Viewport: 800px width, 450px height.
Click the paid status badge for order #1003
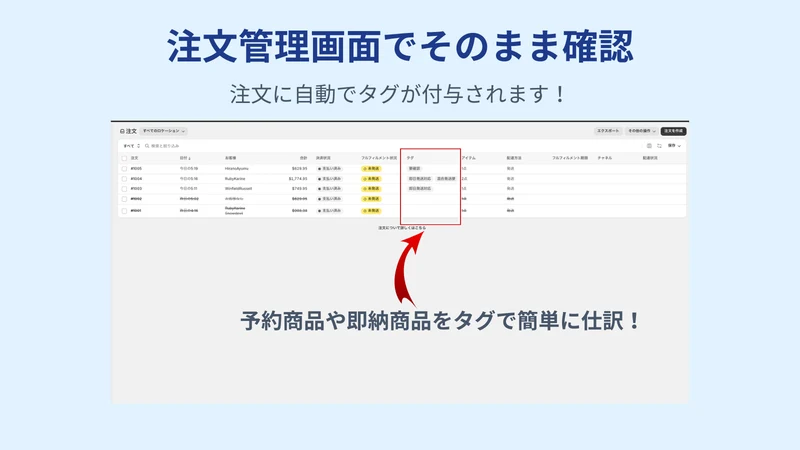[330, 189]
